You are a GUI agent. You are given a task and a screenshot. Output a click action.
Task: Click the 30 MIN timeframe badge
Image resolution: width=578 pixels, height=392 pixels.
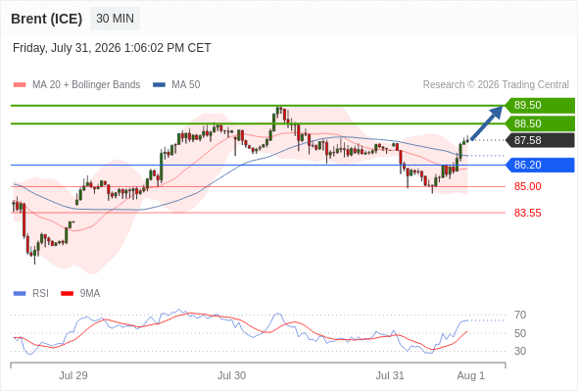[115, 19]
